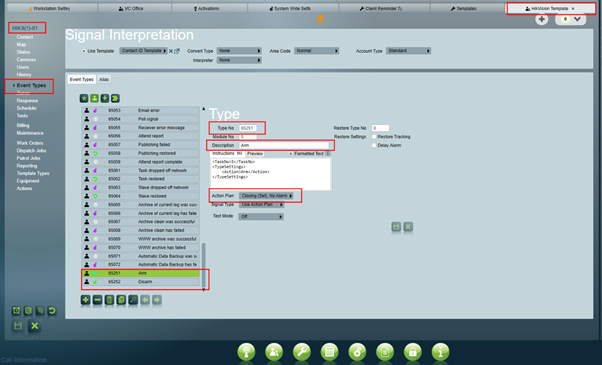Open Schedule in the left sidebar
The height and width of the screenshot is (365, 602).
pos(26,108)
